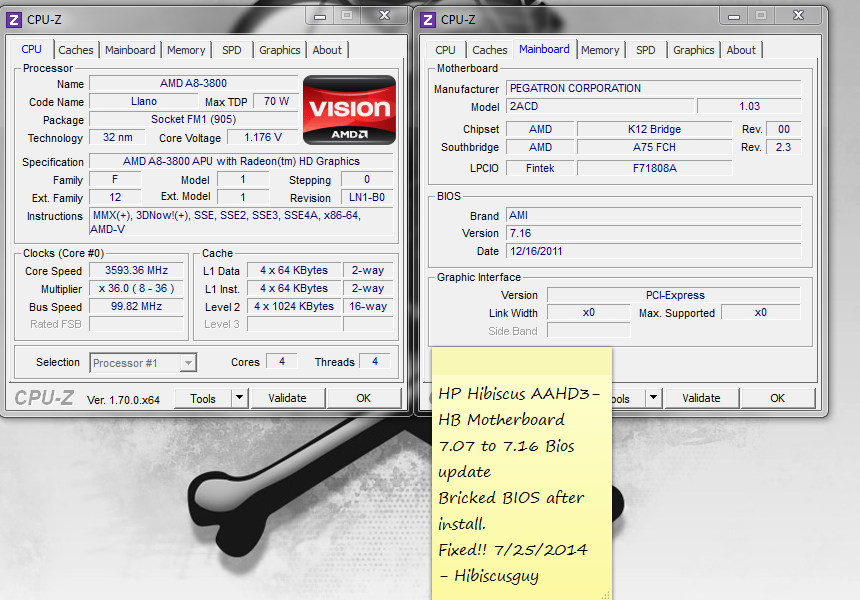Open the Graphics tab in the left CPU-Z window
The image size is (860, 600).
[280, 50]
